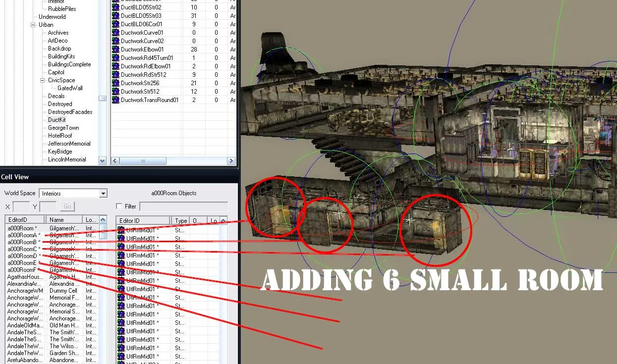Click cell list scrollbar up arrow
The height and width of the screenshot is (364, 617).
pyautogui.click(x=103, y=219)
